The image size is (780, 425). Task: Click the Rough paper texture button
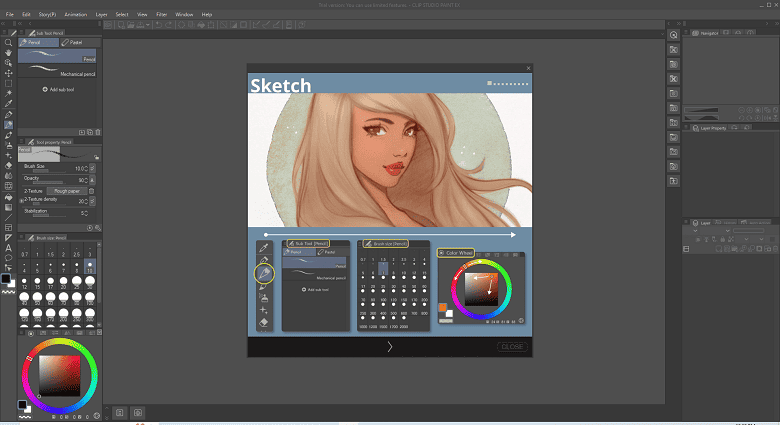tap(67, 191)
